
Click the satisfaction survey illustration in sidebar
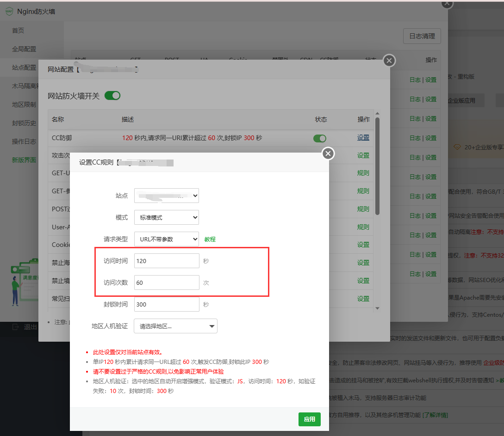click(25, 282)
